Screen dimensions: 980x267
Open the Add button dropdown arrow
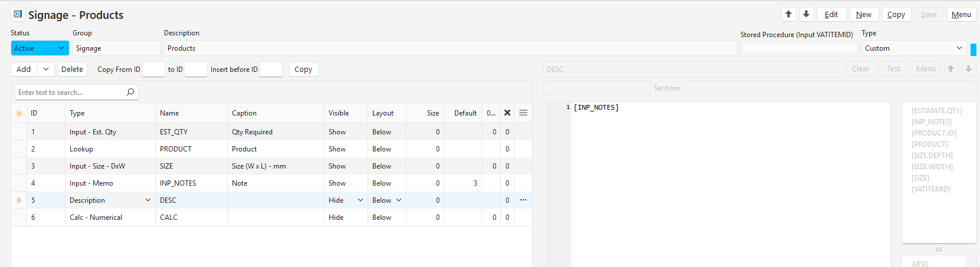tap(46, 70)
